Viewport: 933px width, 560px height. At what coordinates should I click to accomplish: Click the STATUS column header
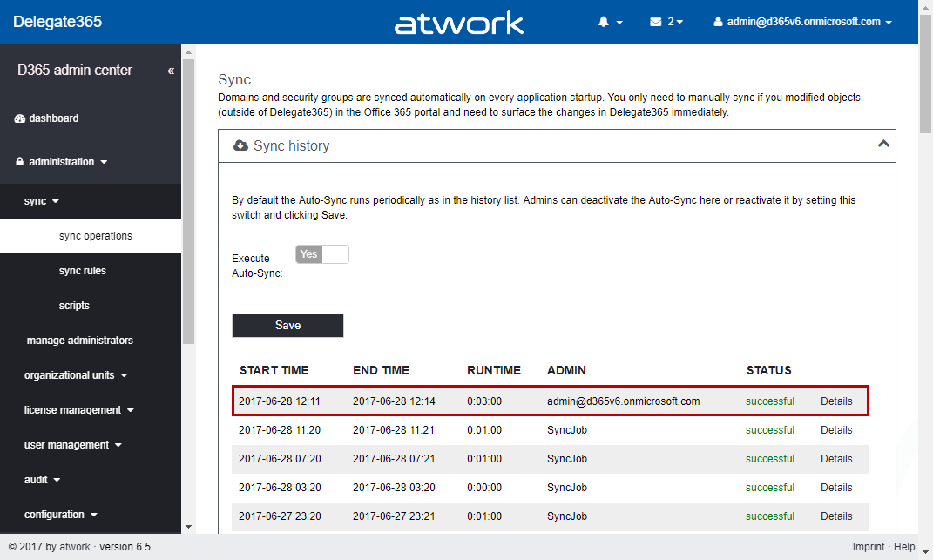[x=768, y=370]
